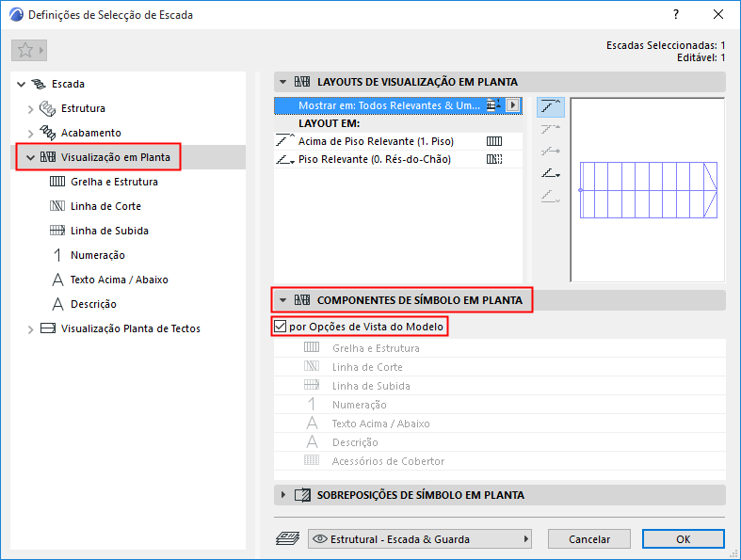
Task: Click the Acabamento finish icon
Action: tap(47, 133)
